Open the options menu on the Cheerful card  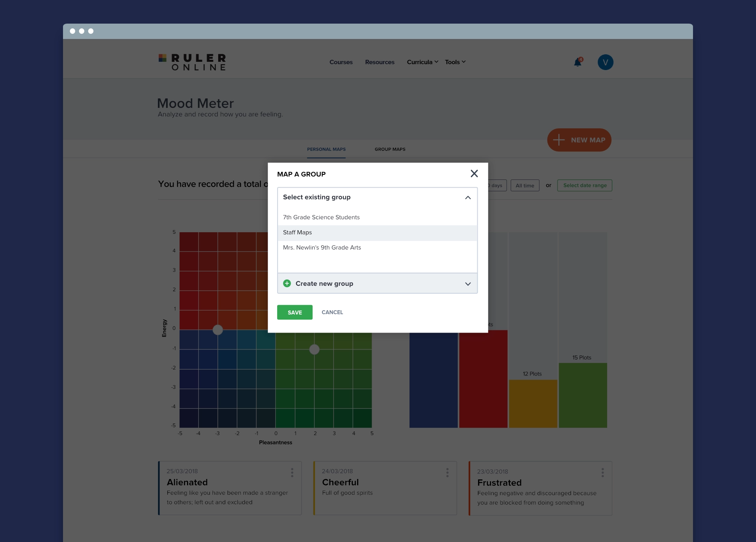click(x=447, y=472)
